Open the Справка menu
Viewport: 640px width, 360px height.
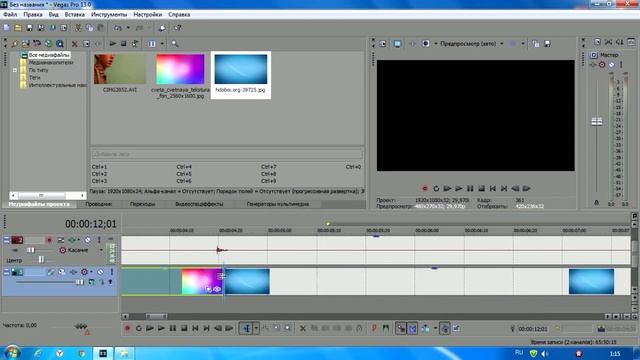pyautogui.click(x=179, y=14)
